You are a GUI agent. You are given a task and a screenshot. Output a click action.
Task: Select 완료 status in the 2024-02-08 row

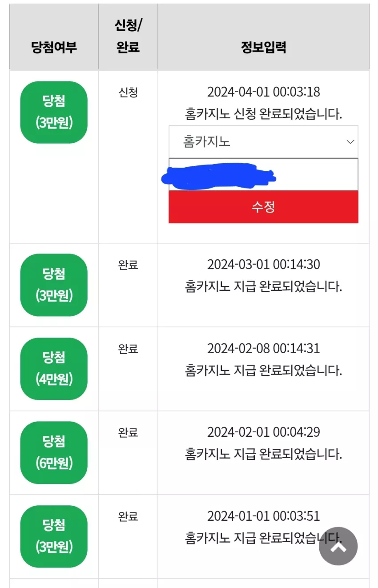[x=128, y=349]
